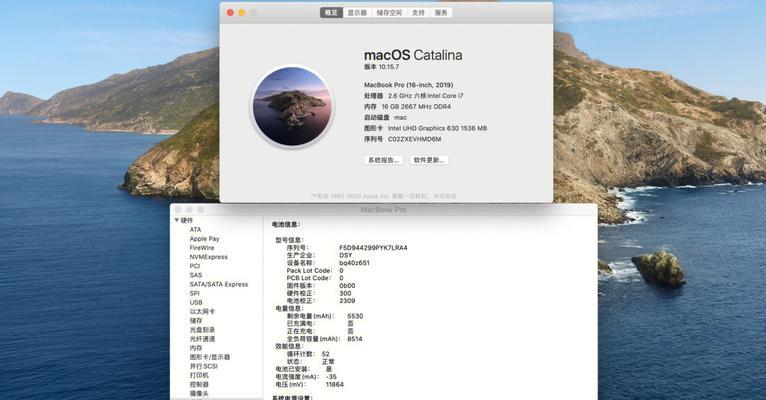766x400 pixels.
Task: Click cycle count value 52
Action: tap(326, 354)
